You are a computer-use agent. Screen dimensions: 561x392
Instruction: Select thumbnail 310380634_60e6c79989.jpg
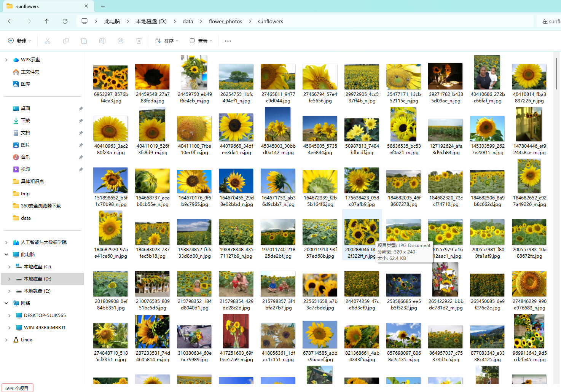click(194, 336)
